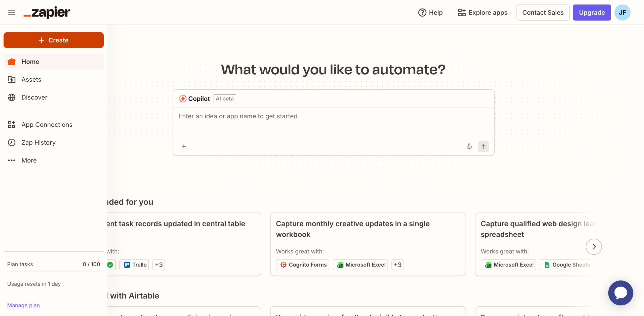This screenshot has width=644, height=316.
Task: Open the JF account avatar menu
Action: 622,13
